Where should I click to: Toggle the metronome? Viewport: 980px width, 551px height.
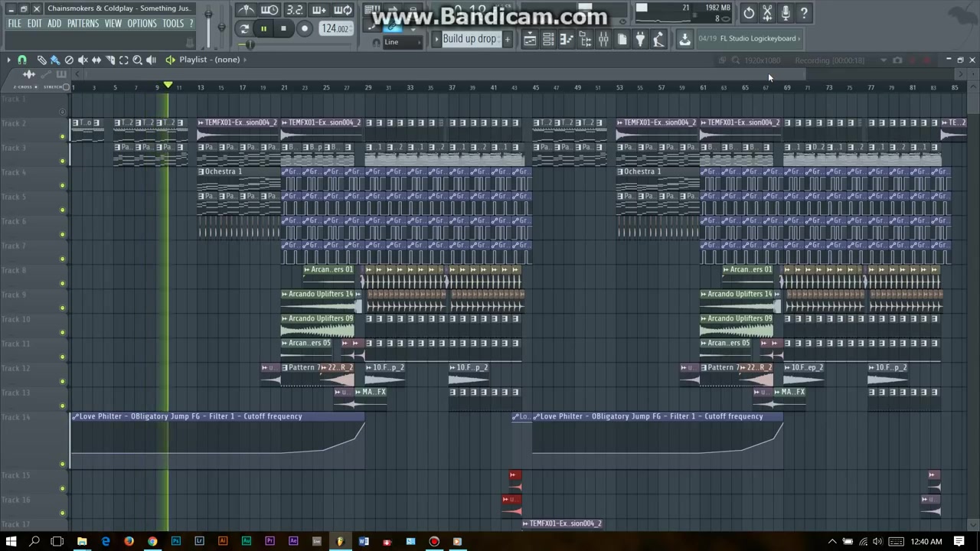pos(246,10)
